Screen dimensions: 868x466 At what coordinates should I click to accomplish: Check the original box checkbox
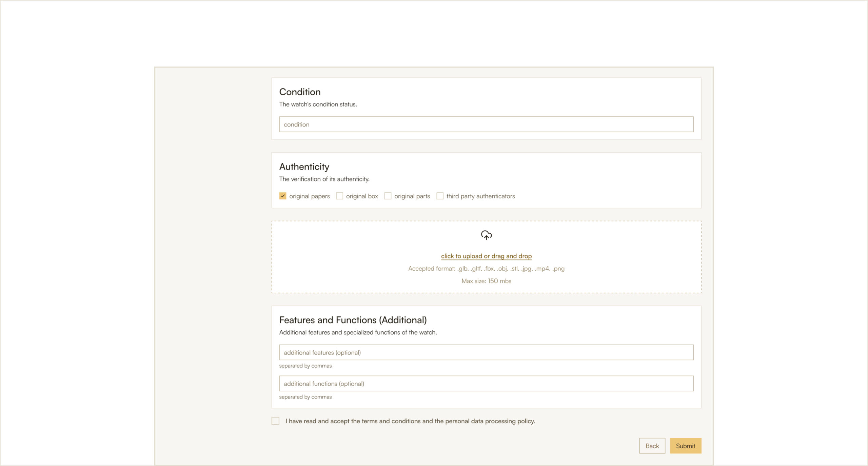tap(339, 196)
